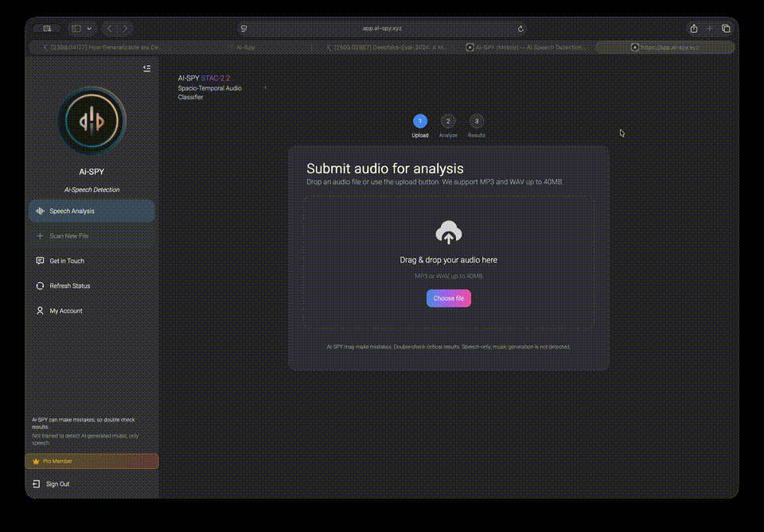
Task: Click the Sign Out door icon
Action: pos(37,483)
